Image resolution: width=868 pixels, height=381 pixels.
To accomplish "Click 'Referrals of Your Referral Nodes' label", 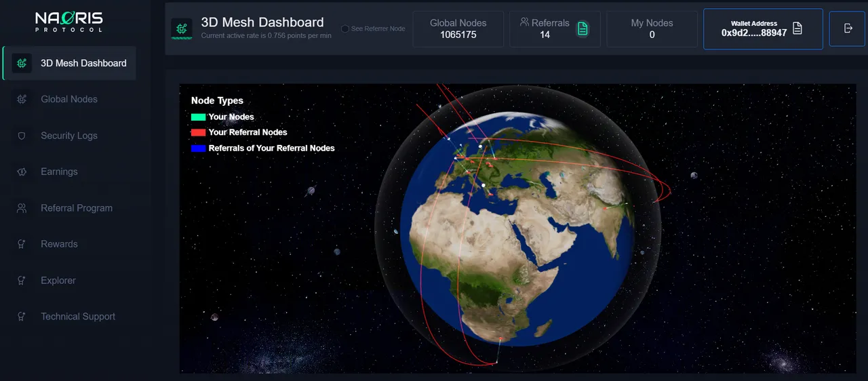I will 271,148.
